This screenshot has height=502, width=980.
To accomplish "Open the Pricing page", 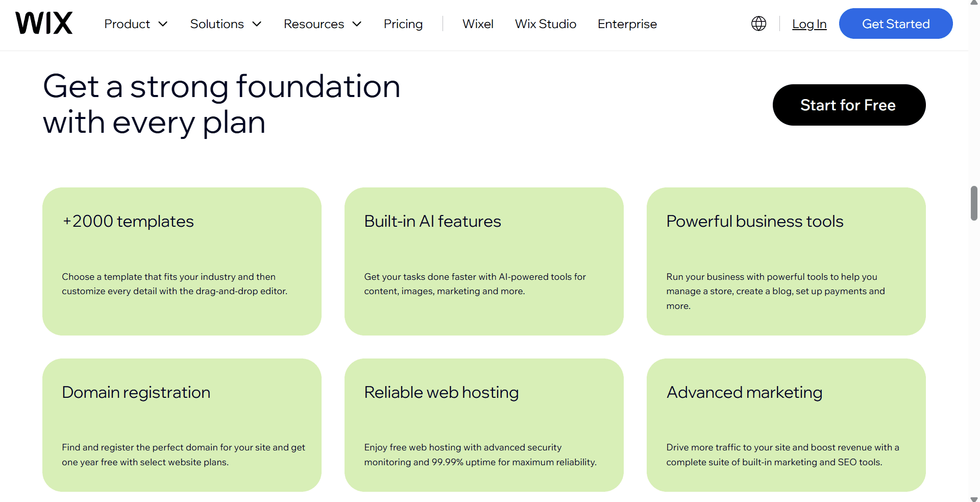I will 403,23.
